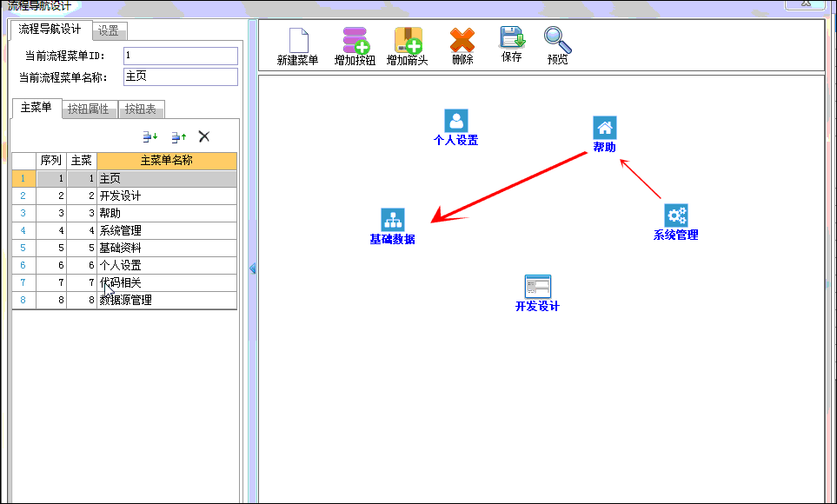Click the black X remove row icon
This screenshot has width=837, height=504.
pyautogui.click(x=204, y=136)
